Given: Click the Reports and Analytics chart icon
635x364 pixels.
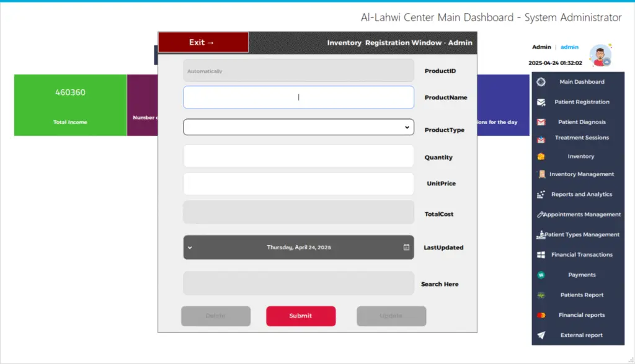Looking at the screenshot, I should pos(541,194).
